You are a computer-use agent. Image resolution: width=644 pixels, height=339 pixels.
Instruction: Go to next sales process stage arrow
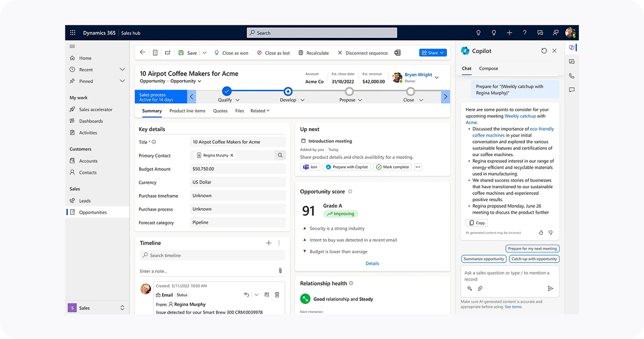[446, 97]
